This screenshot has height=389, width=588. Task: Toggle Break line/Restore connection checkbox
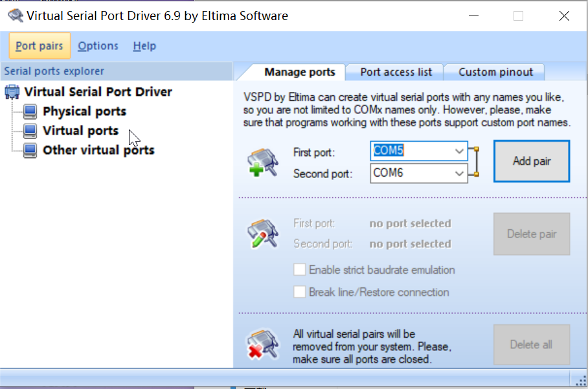coord(299,291)
